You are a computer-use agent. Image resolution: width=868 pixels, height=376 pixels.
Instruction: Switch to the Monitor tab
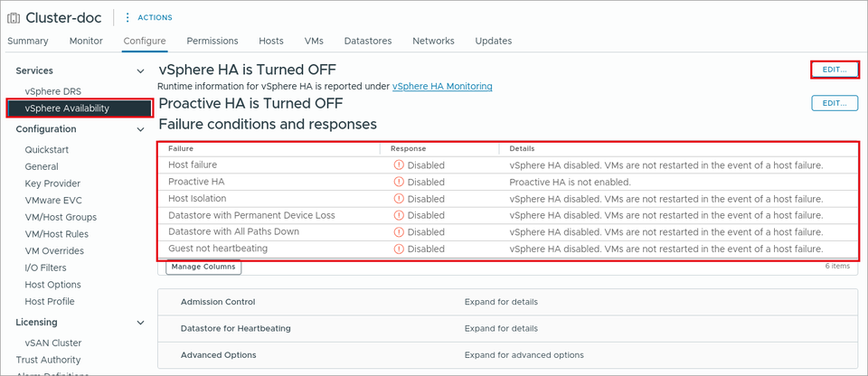point(86,41)
